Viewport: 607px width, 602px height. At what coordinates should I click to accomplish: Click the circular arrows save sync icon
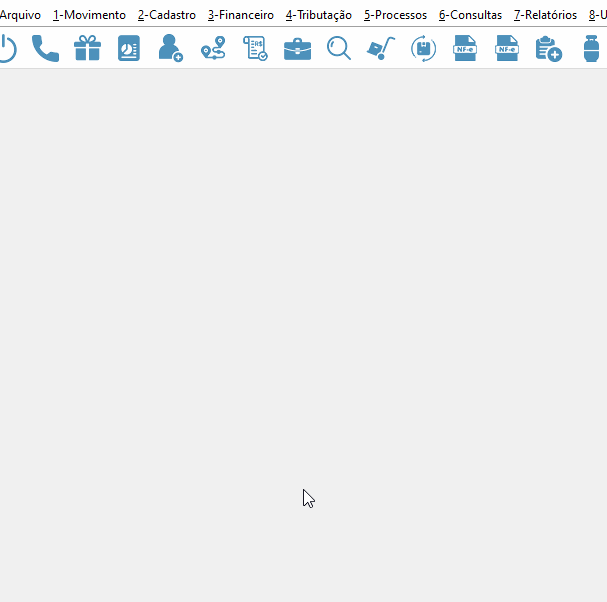click(x=424, y=48)
